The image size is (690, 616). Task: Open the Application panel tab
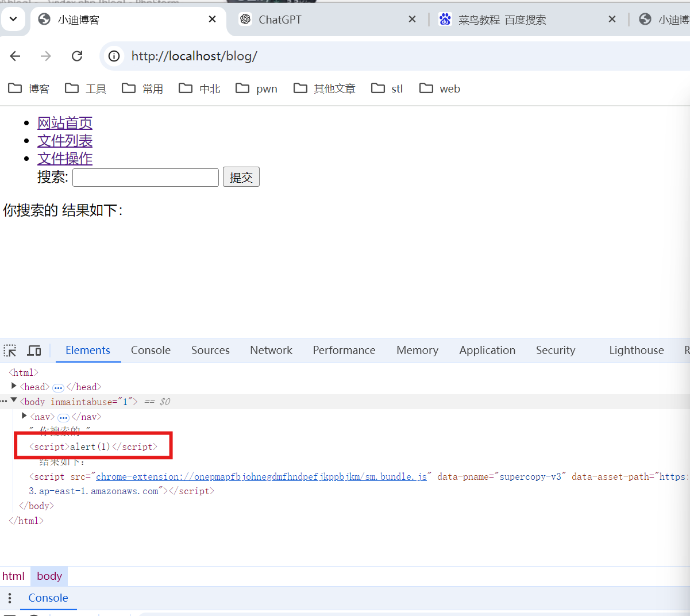[x=487, y=350]
